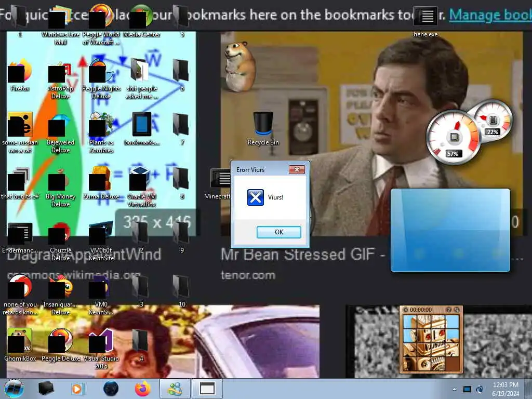The height and width of the screenshot is (399, 532).
Task: Select the folder named 1
Action: (20, 20)
